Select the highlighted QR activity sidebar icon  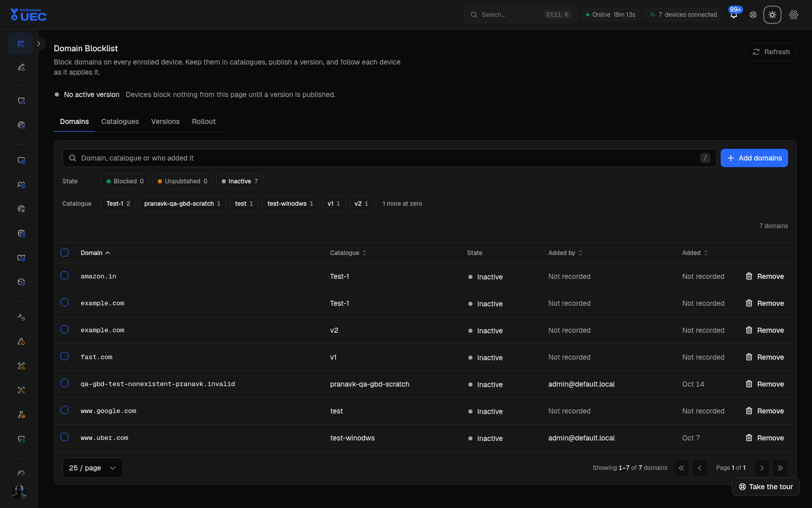[21, 44]
